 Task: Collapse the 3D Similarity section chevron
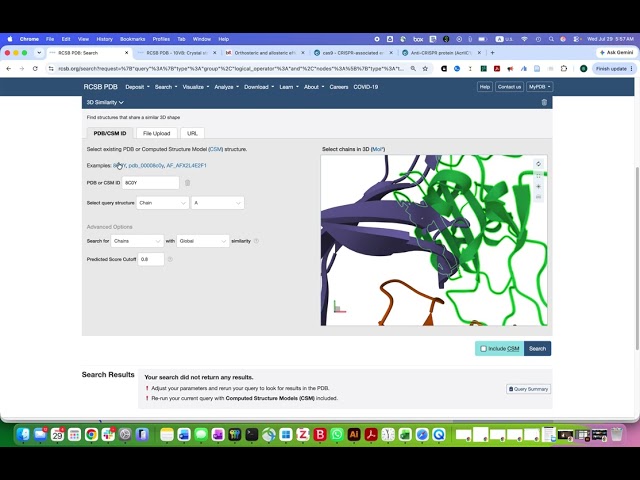click(121, 102)
